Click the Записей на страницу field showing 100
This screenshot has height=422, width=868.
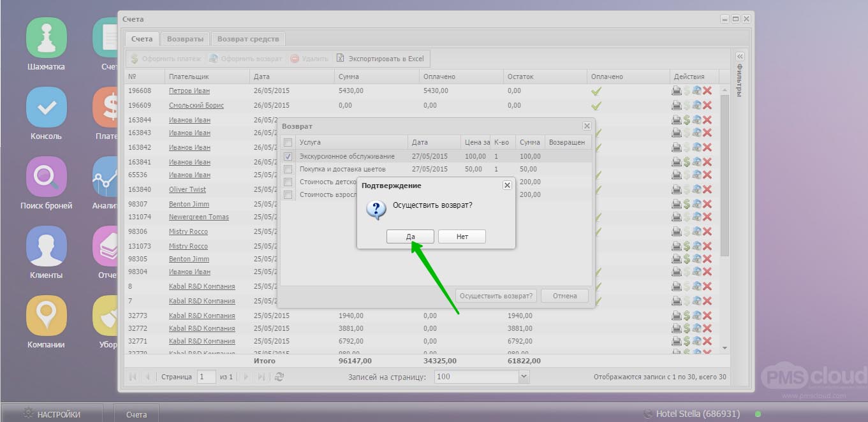point(477,377)
